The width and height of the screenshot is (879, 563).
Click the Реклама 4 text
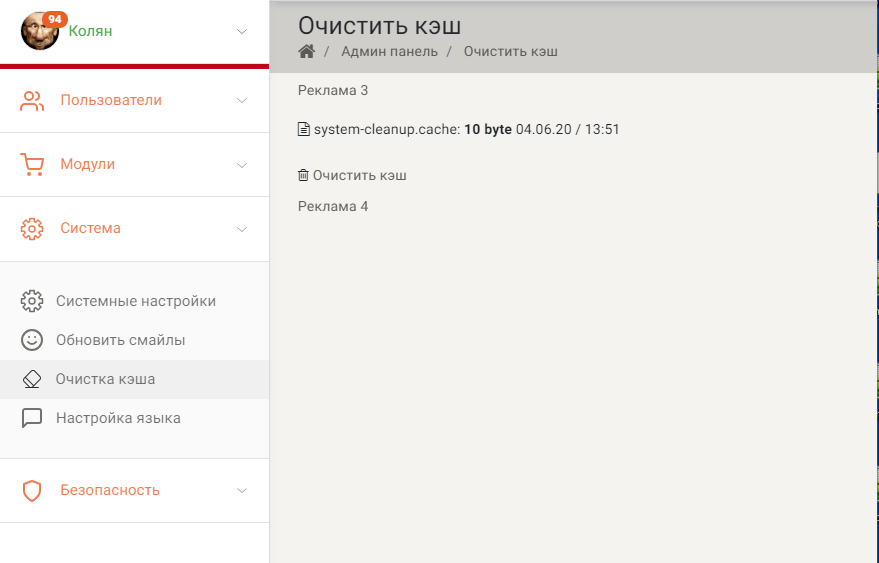333,206
